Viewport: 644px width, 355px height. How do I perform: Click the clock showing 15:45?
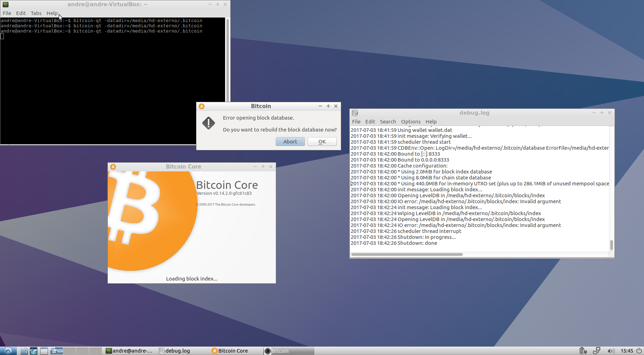(x=627, y=351)
